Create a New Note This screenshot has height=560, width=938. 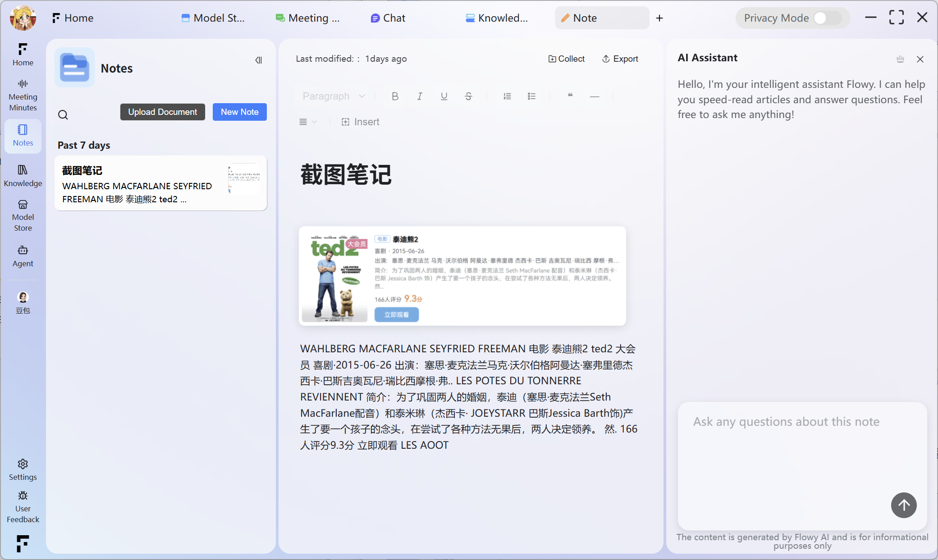pyautogui.click(x=239, y=112)
